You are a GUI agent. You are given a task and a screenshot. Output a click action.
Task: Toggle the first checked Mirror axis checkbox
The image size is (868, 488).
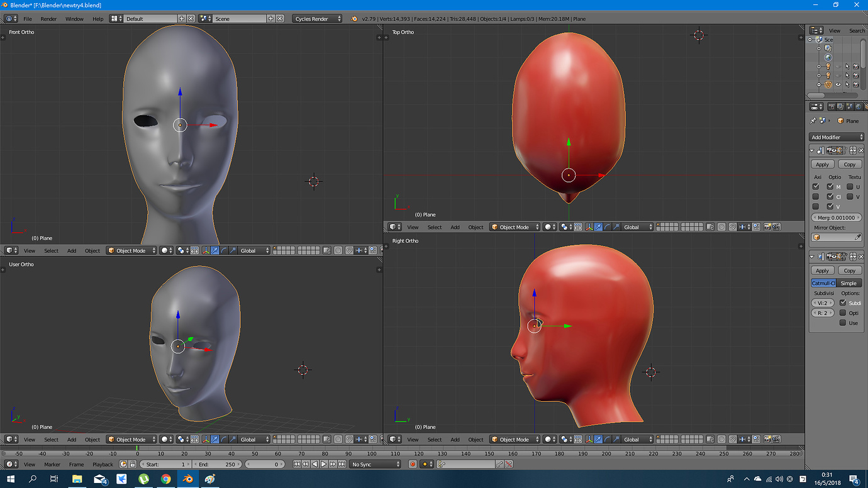point(816,187)
